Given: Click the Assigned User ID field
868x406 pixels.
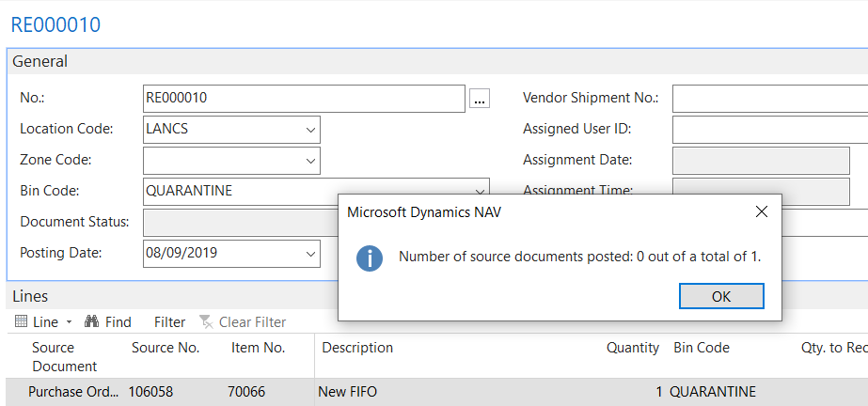Looking at the screenshot, I should pyautogui.click(x=769, y=130).
